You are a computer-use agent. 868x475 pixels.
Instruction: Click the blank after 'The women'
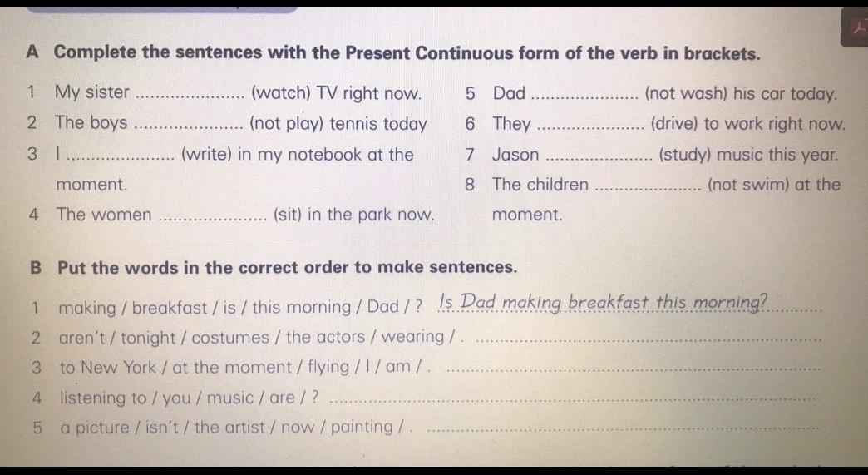[x=212, y=218]
